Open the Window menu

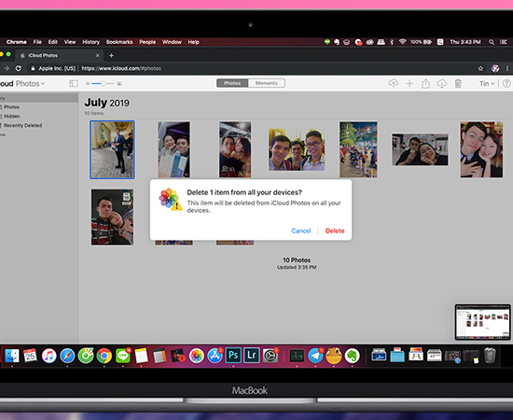click(x=172, y=42)
